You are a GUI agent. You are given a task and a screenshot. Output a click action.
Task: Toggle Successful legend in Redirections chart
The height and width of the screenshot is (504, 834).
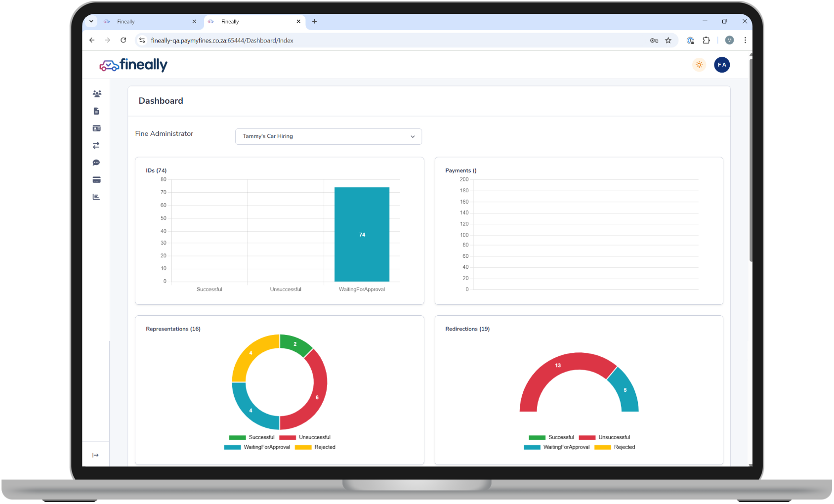[x=551, y=437]
